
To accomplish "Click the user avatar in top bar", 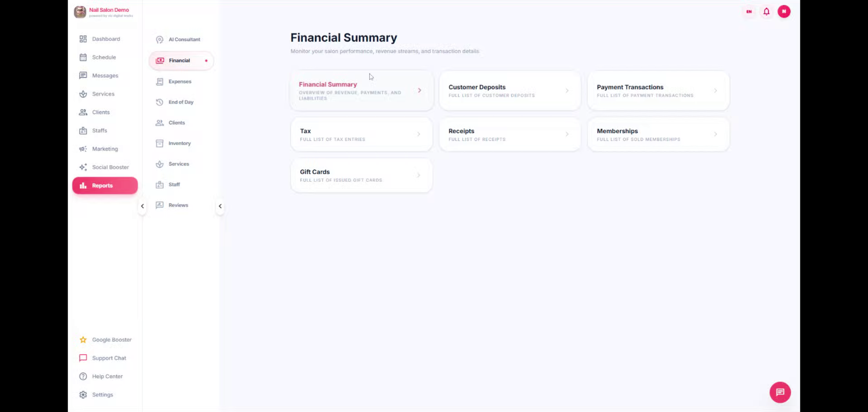I will click(784, 12).
